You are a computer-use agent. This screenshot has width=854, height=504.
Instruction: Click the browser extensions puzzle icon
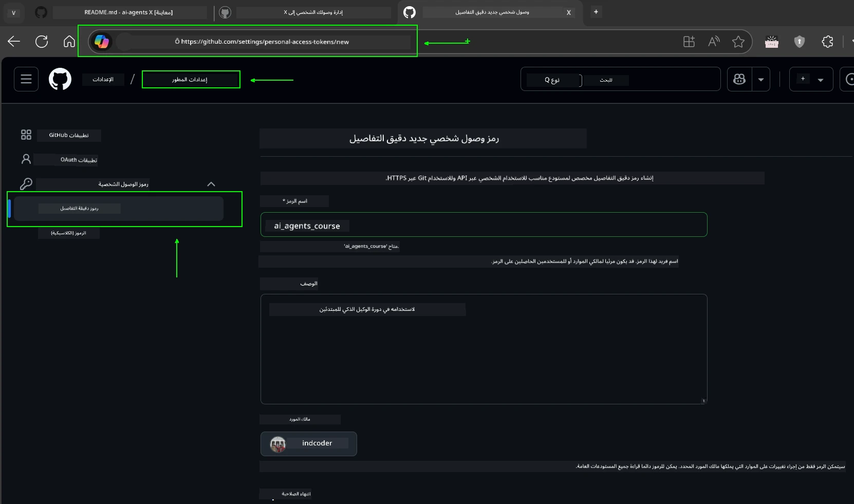point(827,42)
